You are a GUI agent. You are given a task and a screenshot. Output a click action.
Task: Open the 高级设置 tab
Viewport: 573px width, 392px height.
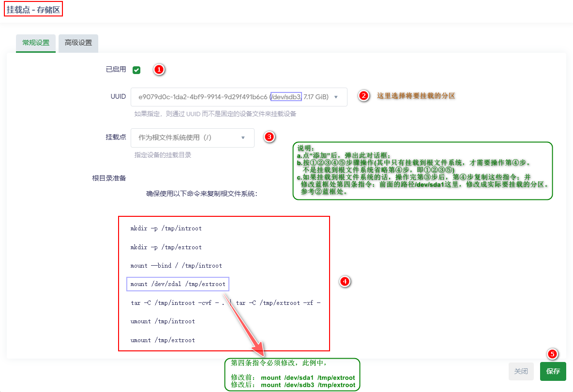[78, 43]
